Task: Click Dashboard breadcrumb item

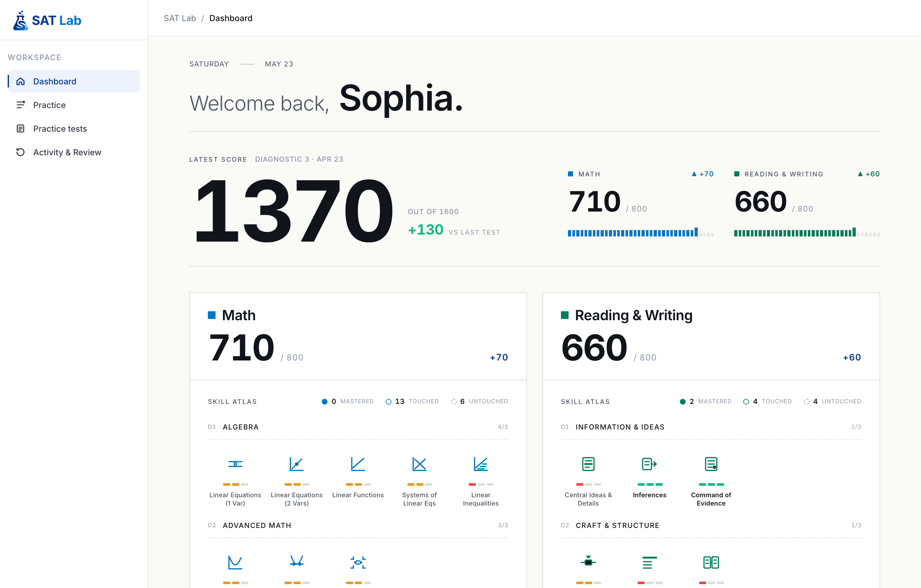Action: pyautogui.click(x=231, y=18)
